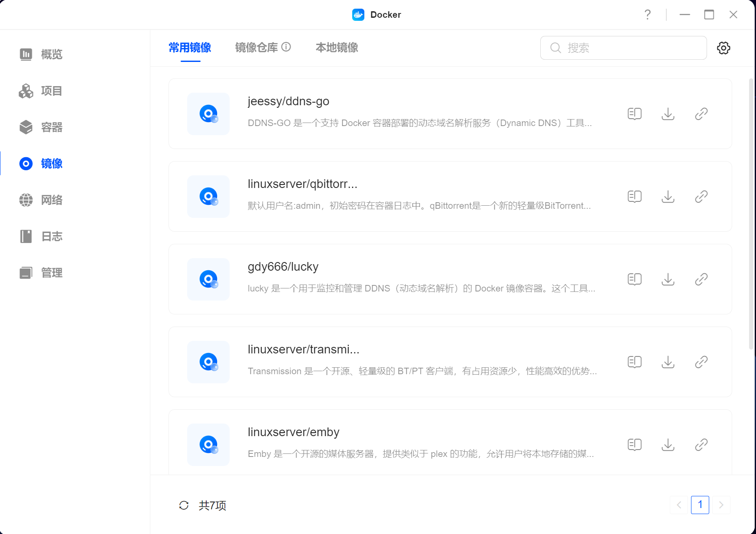Maximize the Docker window
This screenshot has height=534, width=756.
click(709, 15)
